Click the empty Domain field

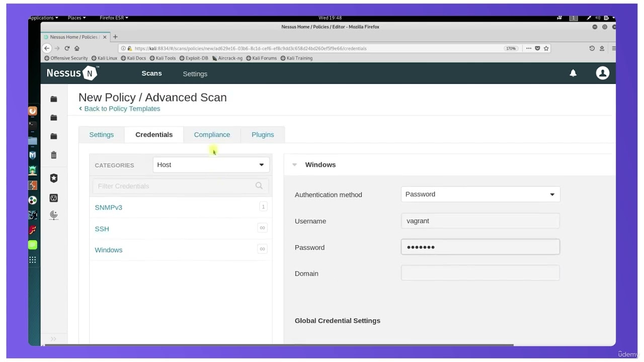click(480, 273)
